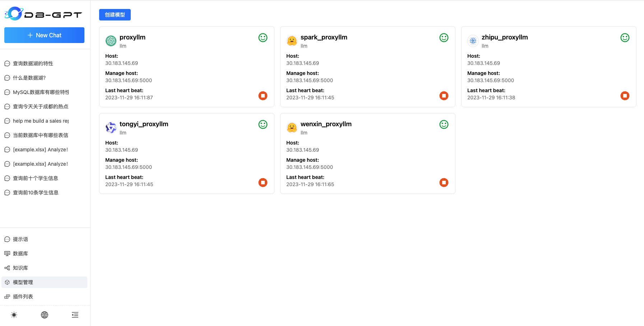Image resolution: width=644 pixels, height=326 pixels.
Task: Toggle the theme with the sun icon
Action: 14,315
